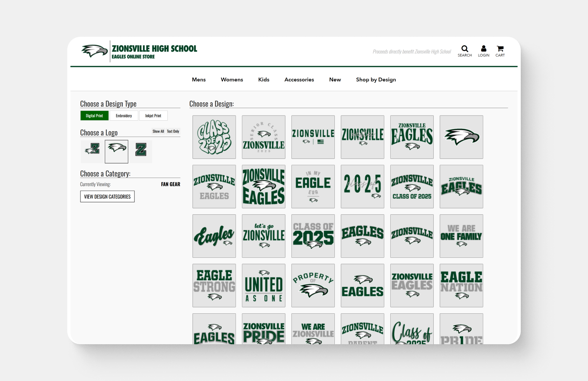
Task: Select the eagle-with-Z logo option
Action: (92, 151)
